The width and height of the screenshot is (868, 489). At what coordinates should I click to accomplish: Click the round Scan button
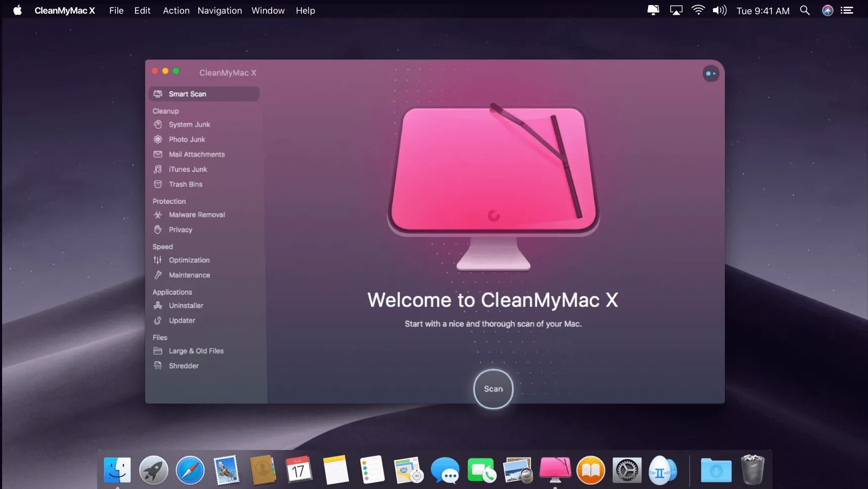[493, 389]
